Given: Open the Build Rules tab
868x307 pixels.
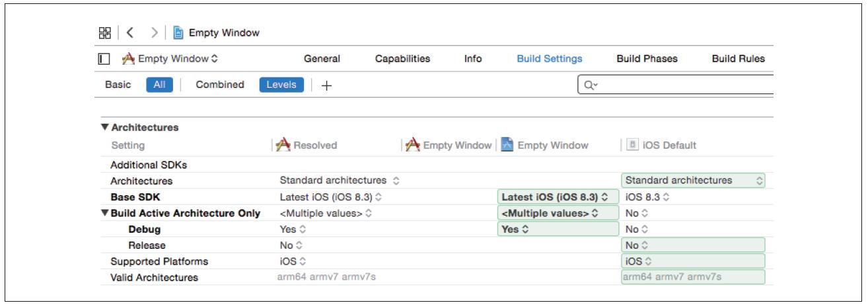Looking at the screenshot, I should (x=738, y=59).
